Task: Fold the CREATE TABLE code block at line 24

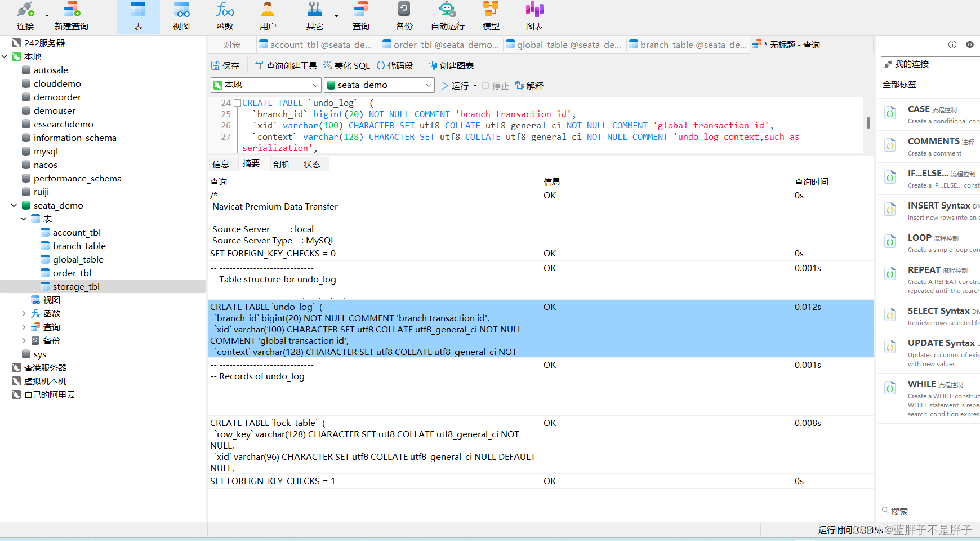Action: (237, 103)
